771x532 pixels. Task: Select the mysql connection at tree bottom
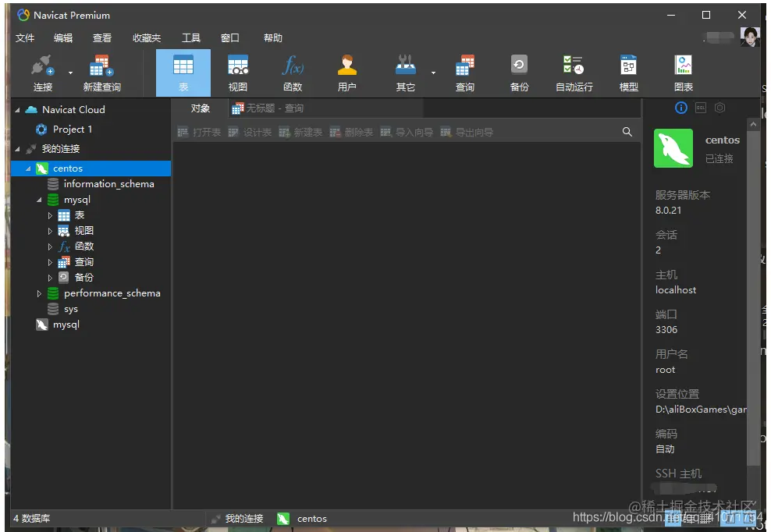coord(66,325)
